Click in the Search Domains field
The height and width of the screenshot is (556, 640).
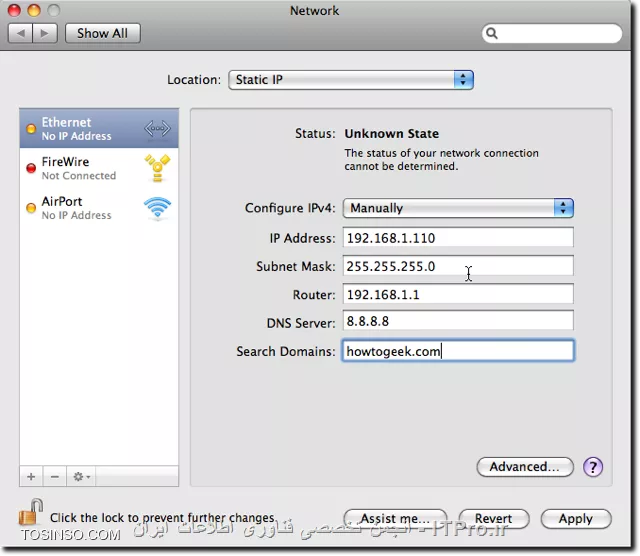(x=458, y=351)
